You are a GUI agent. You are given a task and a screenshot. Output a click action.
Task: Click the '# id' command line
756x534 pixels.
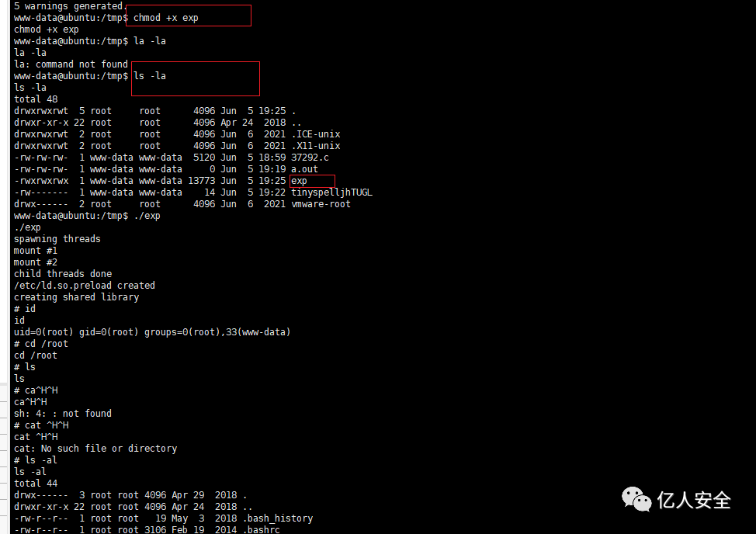tap(25, 309)
